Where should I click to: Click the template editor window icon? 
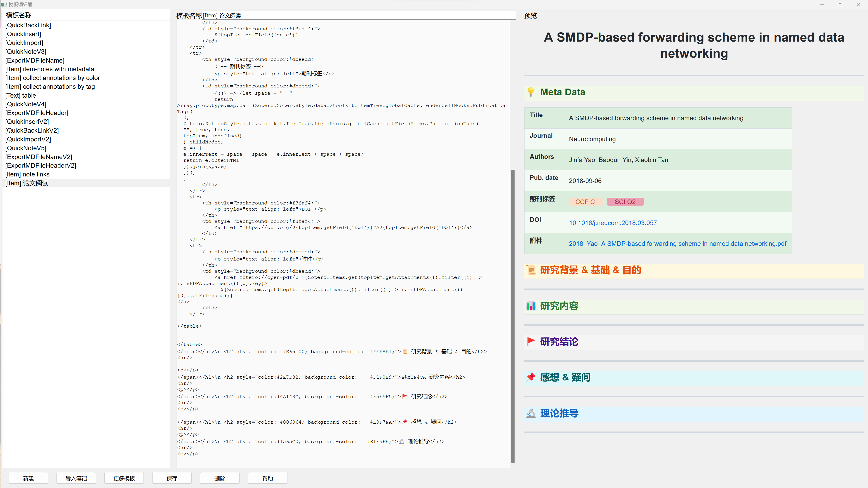(4, 4)
